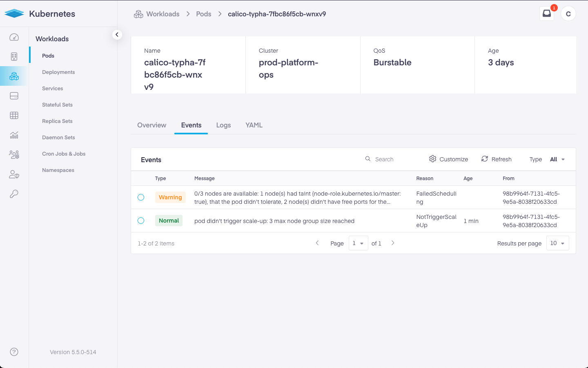Image resolution: width=588 pixels, height=368 pixels.
Task: Click the Customize button
Action: pyautogui.click(x=448, y=159)
